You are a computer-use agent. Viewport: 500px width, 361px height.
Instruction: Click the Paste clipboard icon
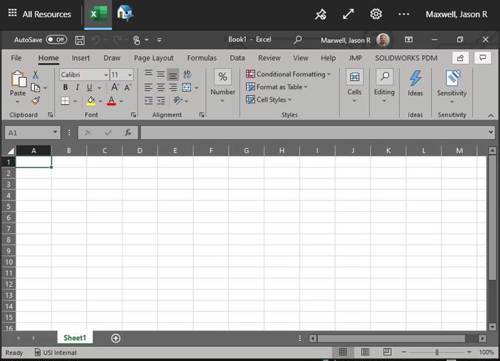click(18, 80)
